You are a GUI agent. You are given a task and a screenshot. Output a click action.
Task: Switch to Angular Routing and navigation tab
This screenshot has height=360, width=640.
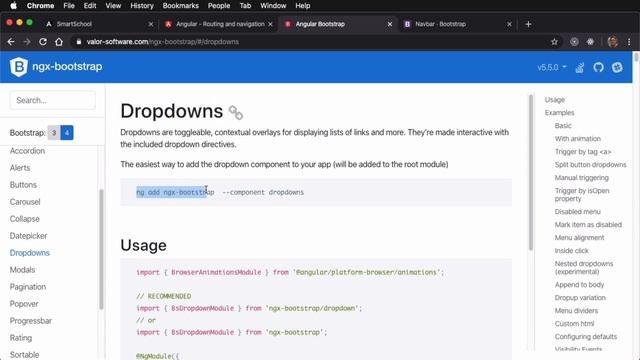[x=218, y=24]
